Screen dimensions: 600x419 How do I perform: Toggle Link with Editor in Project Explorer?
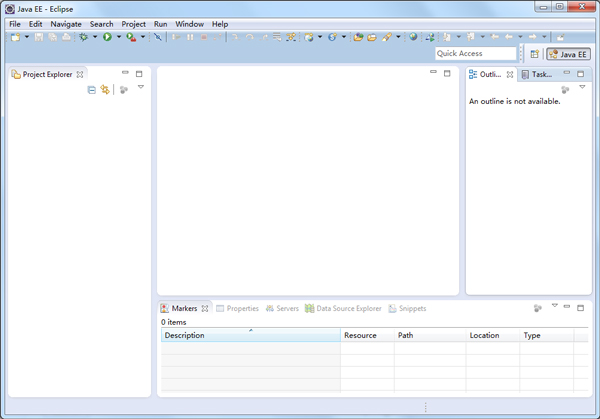pos(105,90)
